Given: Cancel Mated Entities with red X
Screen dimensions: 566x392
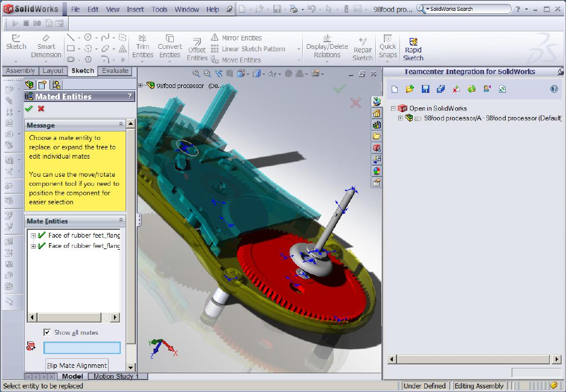Looking at the screenshot, I should (x=41, y=109).
